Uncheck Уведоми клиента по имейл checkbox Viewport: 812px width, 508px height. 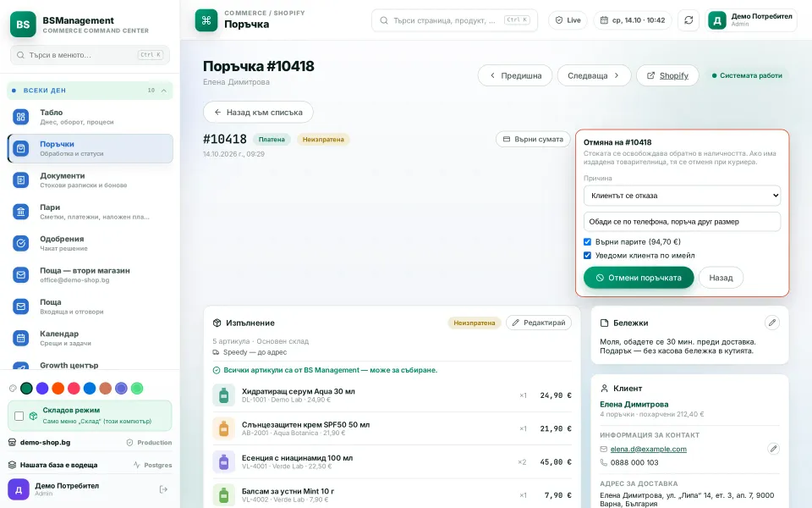pyautogui.click(x=587, y=255)
